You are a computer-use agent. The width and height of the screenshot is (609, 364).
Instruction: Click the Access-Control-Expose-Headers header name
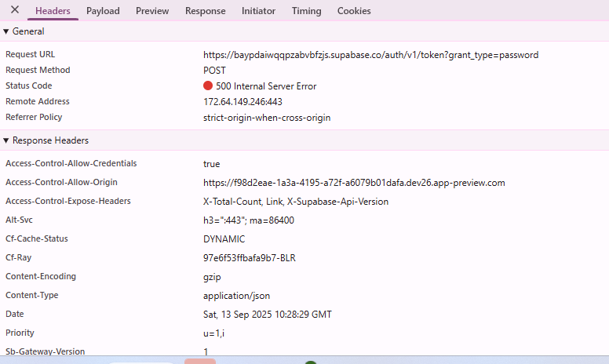point(68,201)
